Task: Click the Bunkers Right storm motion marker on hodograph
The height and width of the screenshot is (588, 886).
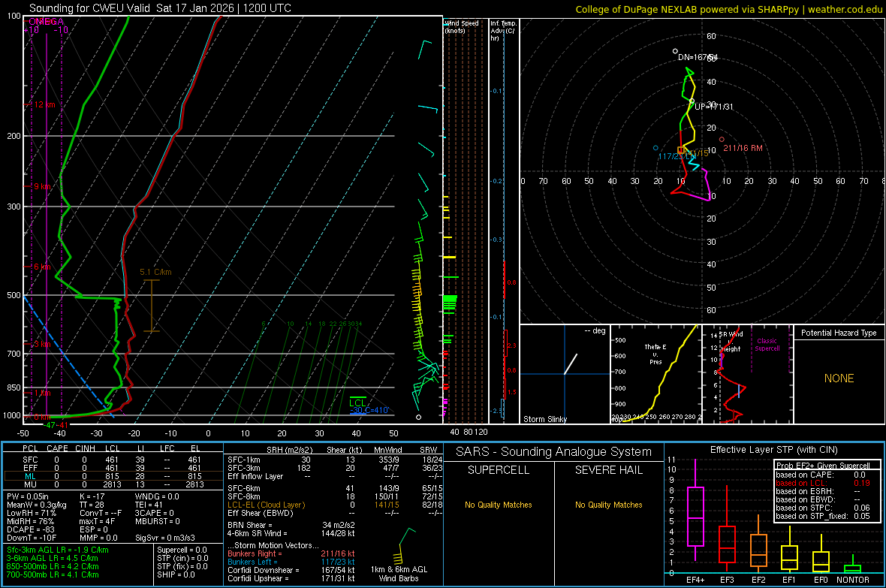Action: point(722,139)
